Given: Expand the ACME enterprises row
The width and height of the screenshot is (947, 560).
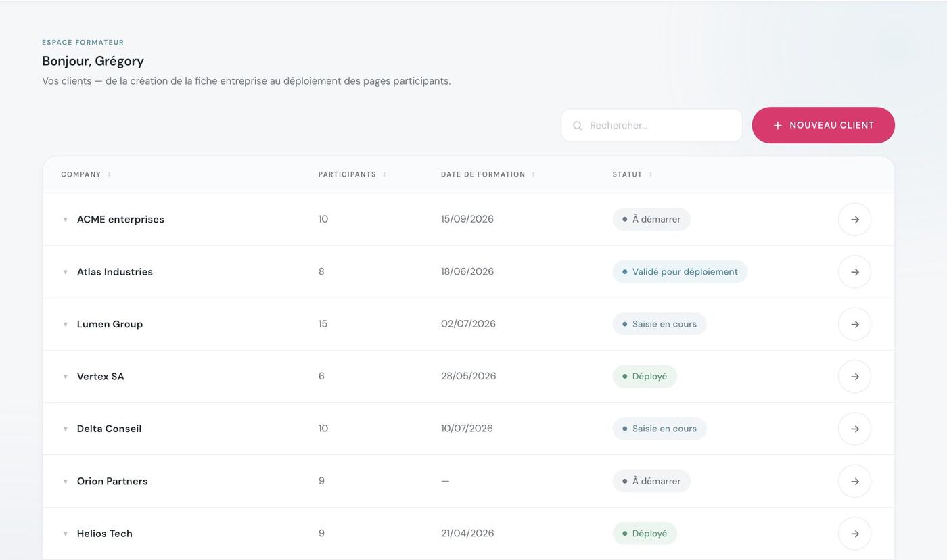Looking at the screenshot, I should tap(66, 220).
